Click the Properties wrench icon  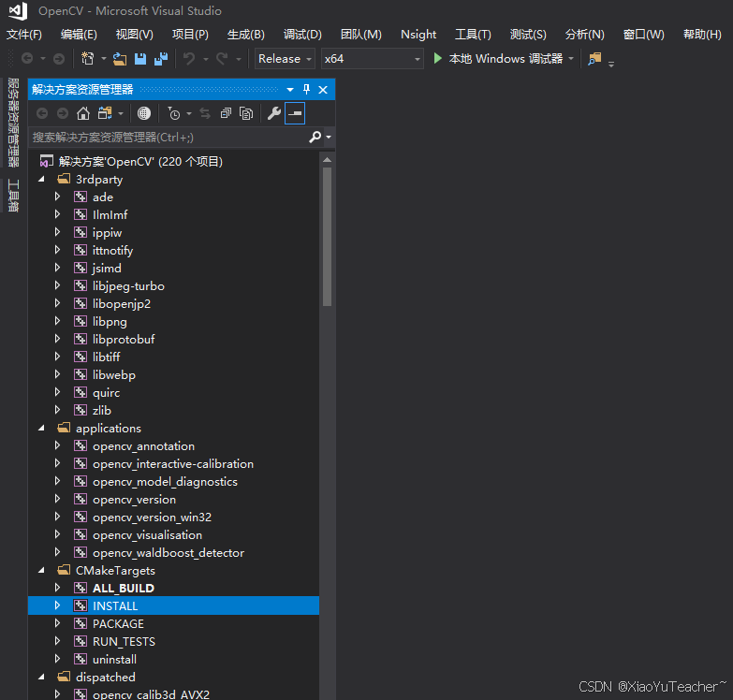point(274,113)
